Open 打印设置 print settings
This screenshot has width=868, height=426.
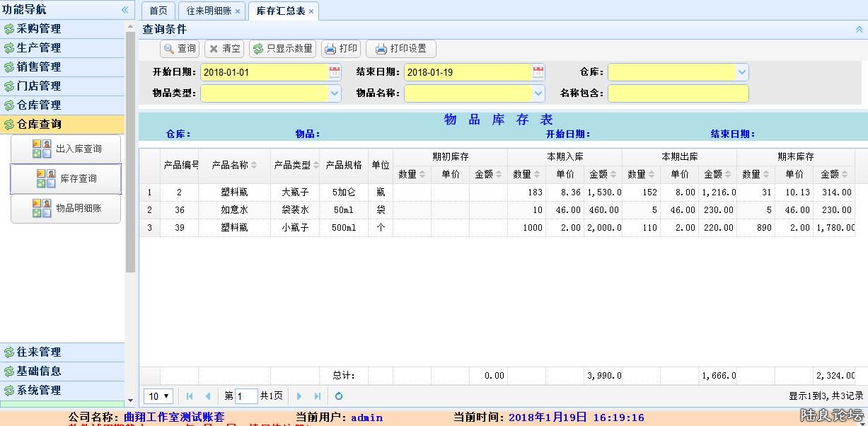(x=400, y=49)
